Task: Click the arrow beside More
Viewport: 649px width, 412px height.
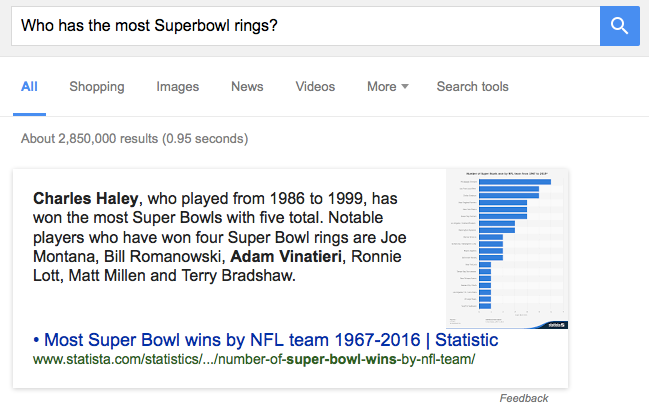Action: [405, 86]
